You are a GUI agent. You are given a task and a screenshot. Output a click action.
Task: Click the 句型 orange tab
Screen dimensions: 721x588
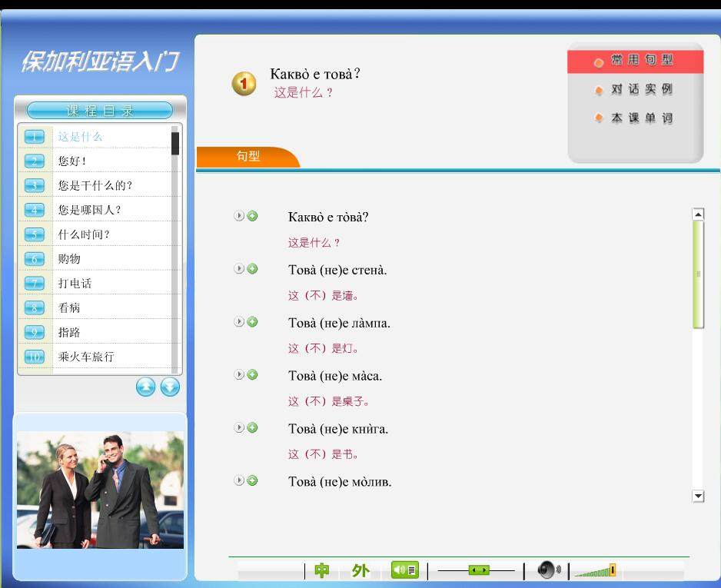click(248, 156)
